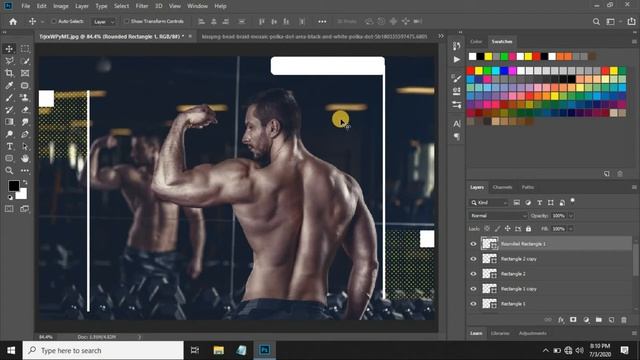This screenshot has width=640, height=360.
Task: Toggle layer filtering switch on
Action: coord(573,200)
